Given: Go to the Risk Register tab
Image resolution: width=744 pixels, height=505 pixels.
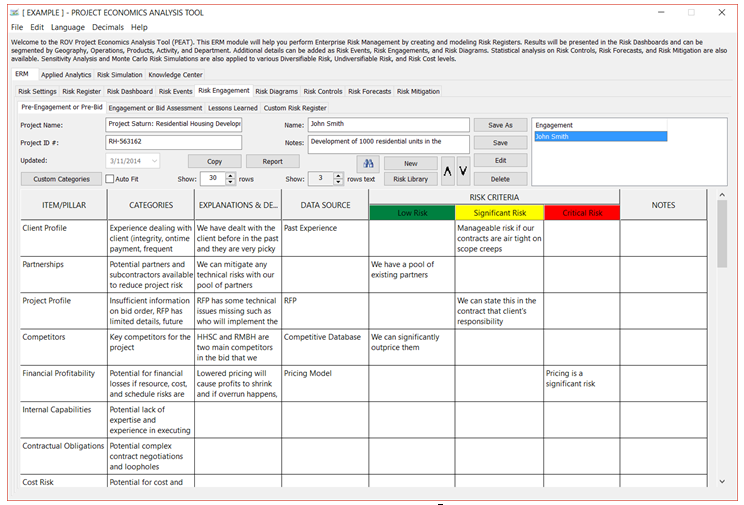Looking at the screenshot, I should coord(82,91).
